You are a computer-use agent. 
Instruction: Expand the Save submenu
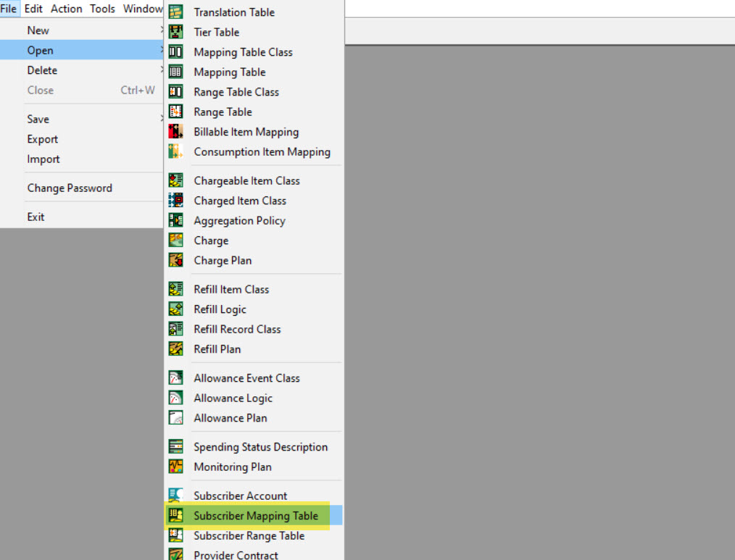click(38, 119)
